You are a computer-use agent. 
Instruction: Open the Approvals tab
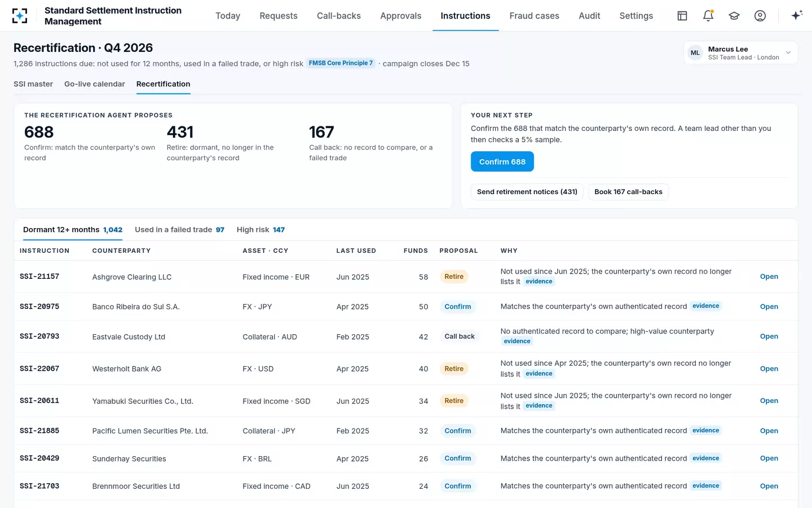401,16
